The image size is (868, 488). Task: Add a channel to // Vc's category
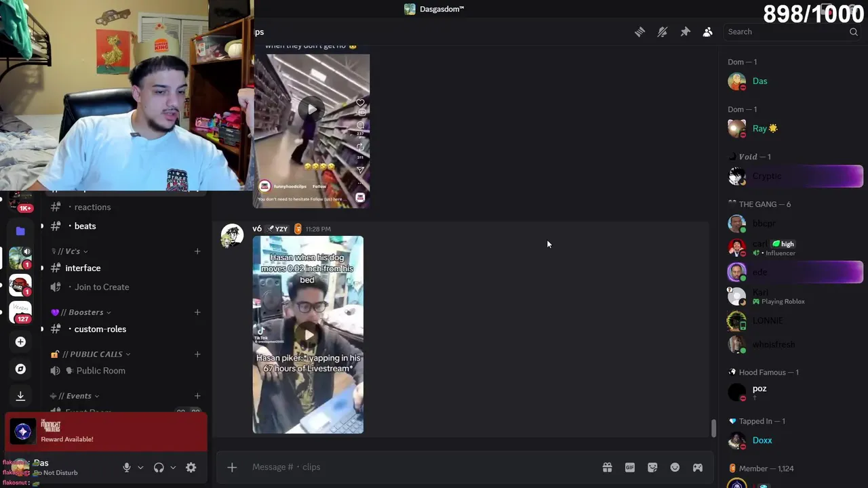[x=197, y=251]
